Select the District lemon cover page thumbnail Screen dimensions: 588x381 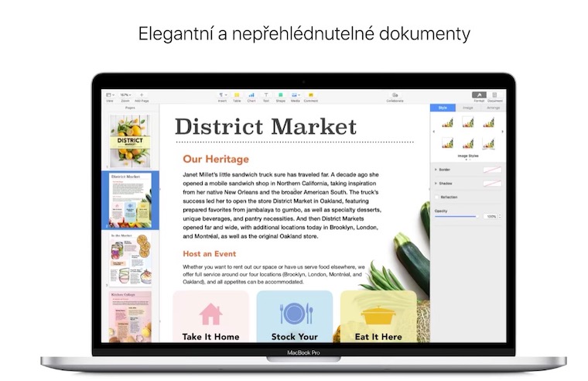coord(130,141)
